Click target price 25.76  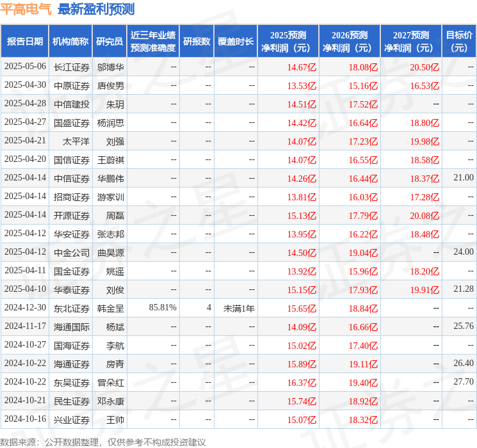tap(464, 326)
